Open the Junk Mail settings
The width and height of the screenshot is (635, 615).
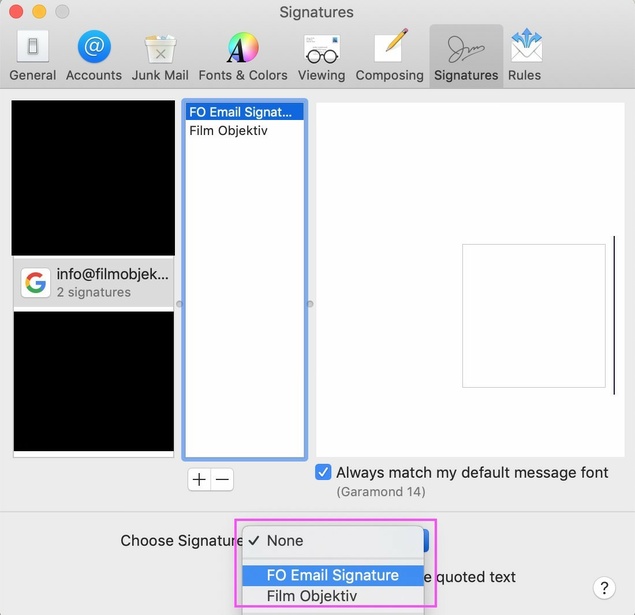159,56
